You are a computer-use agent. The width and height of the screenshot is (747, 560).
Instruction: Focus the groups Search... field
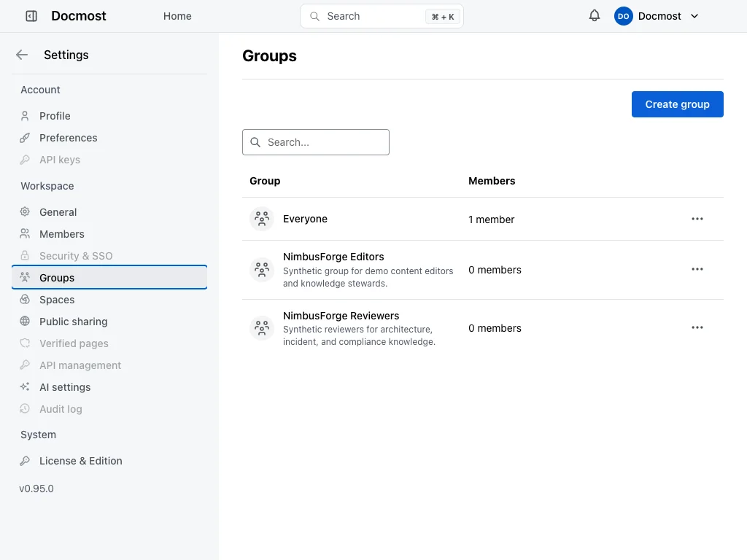click(315, 142)
